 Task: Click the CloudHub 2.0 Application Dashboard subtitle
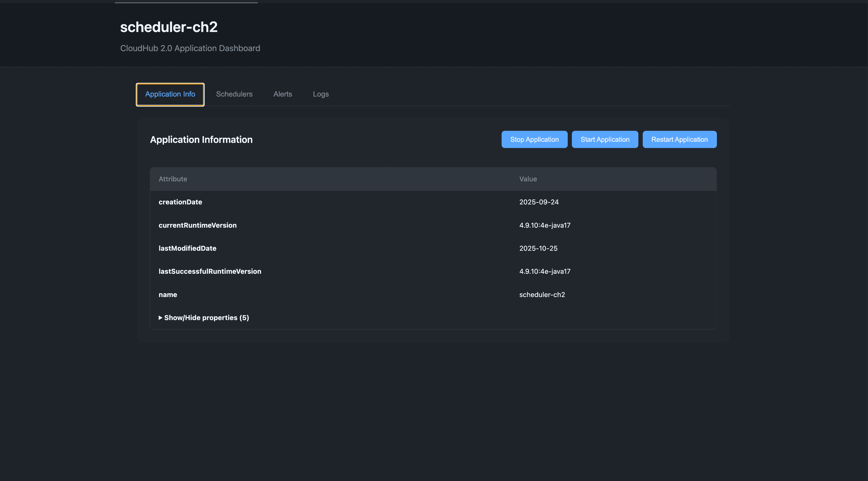click(x=190, y=48)
